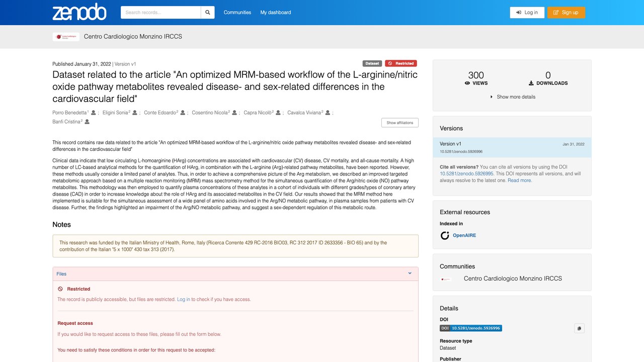
Task: Click Show affiliations button
Action: point(400,123)
